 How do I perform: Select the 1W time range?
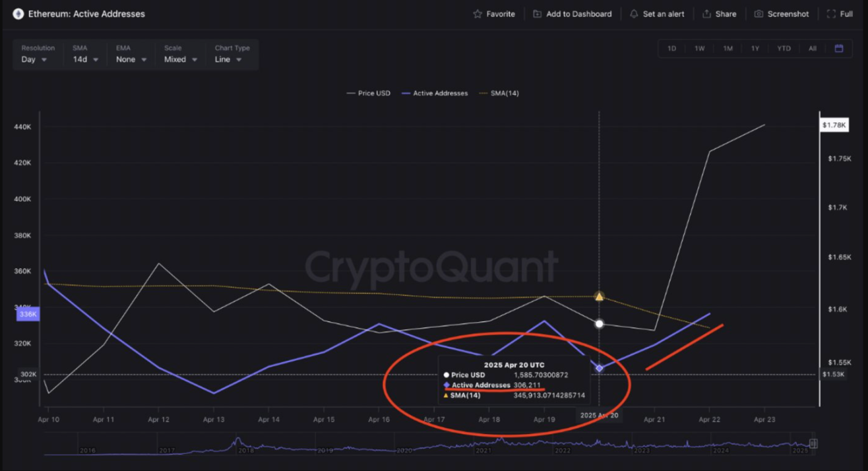coord(700,48)
